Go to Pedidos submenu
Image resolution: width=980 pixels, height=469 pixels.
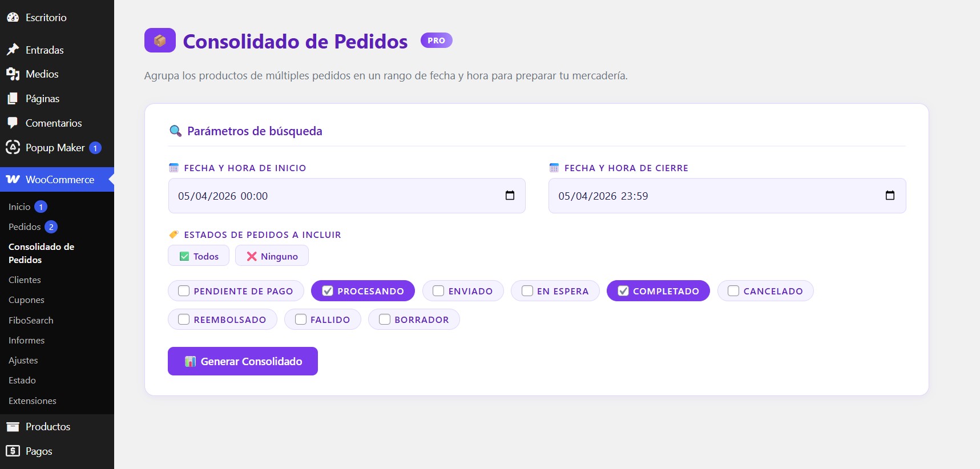(x=25, y=227)
